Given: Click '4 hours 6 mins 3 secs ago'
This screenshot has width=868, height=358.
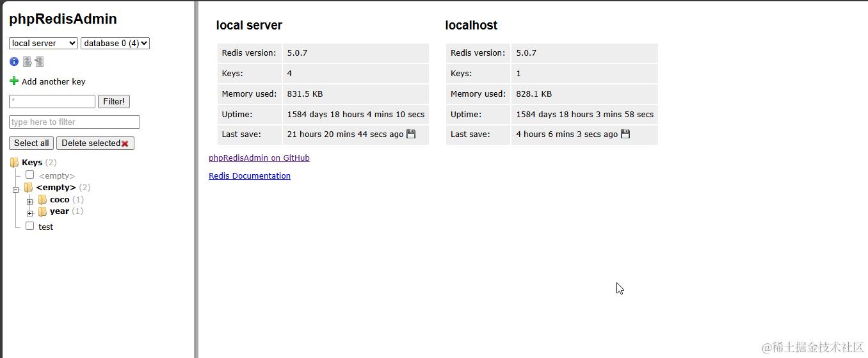Looking at the screenshot, I should pos(567,134).
